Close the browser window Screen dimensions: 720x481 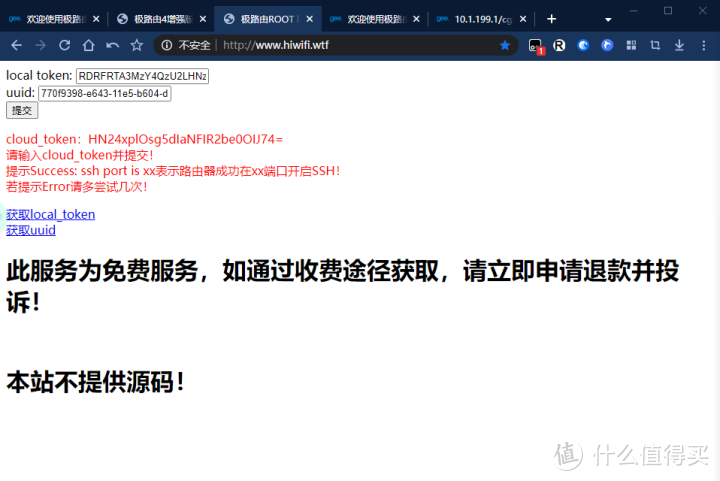pyautogui.click(x=703, y=10)
